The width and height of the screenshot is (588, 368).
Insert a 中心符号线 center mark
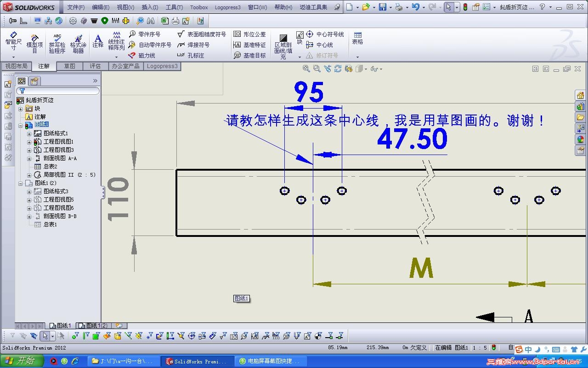(325, 34)
